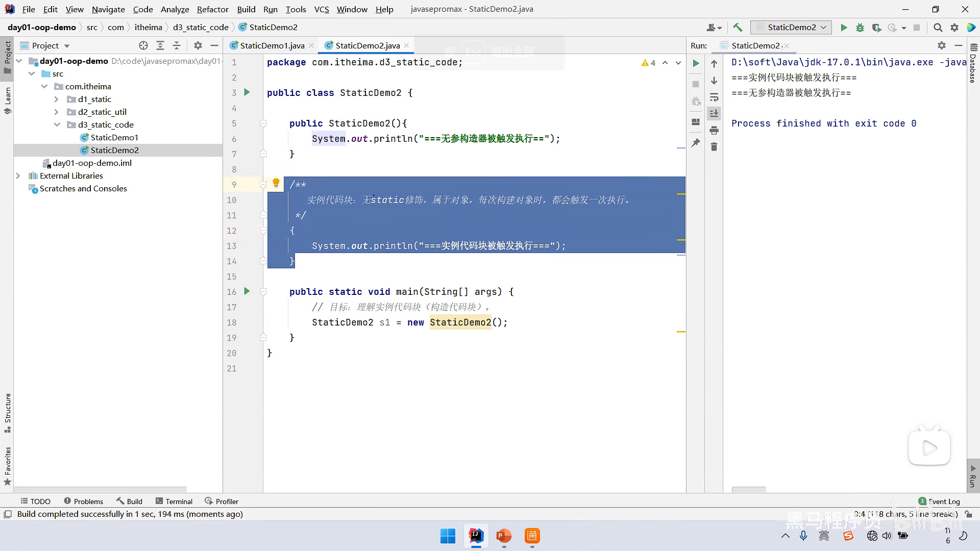Open the Refactor menu
The width and height of the screenshot is (980, 551).
pos(212,9)
